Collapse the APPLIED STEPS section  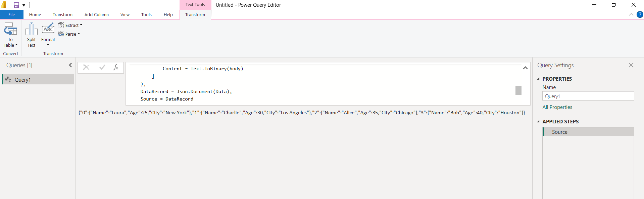point(538,121)
